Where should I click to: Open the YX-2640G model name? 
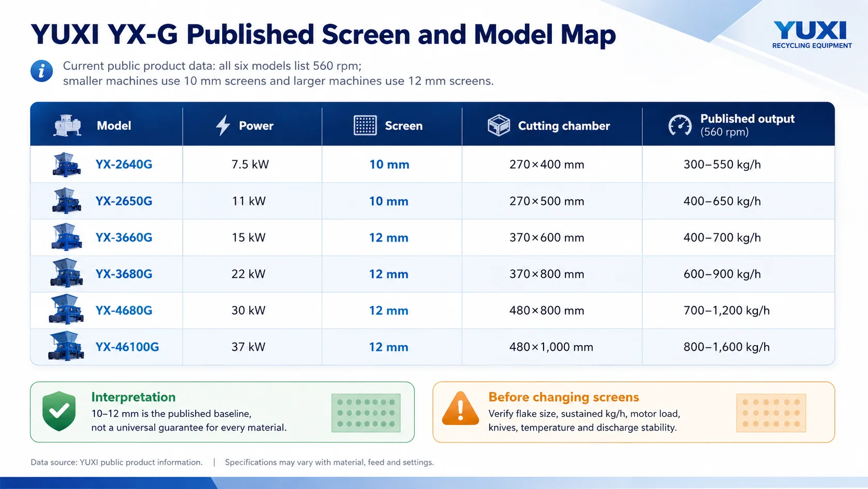[124, 164]
